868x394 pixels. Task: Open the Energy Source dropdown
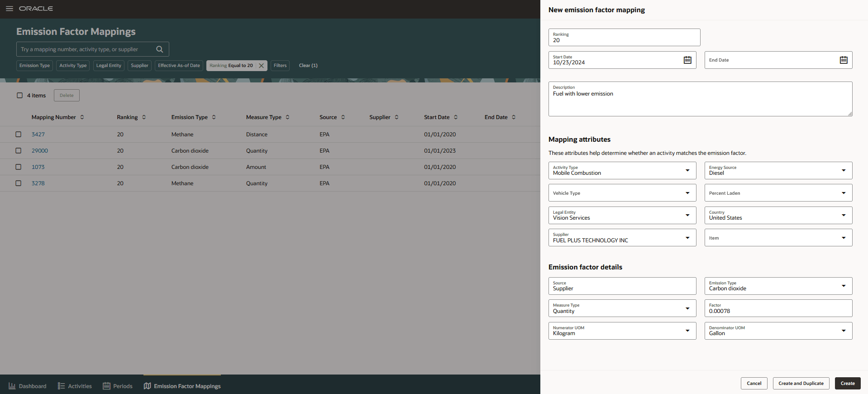point(843,171)
